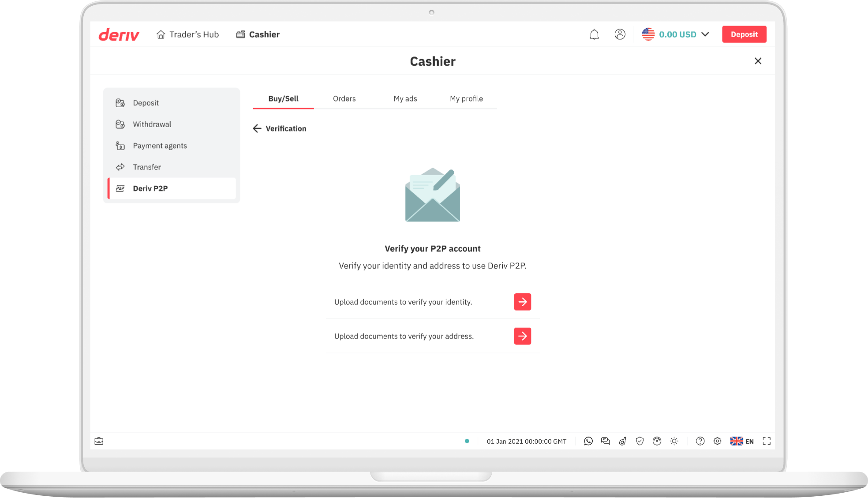Go back using the Verification arrow
The height and width of the screenshot is (498, 868).
click(x=257, y=128)
